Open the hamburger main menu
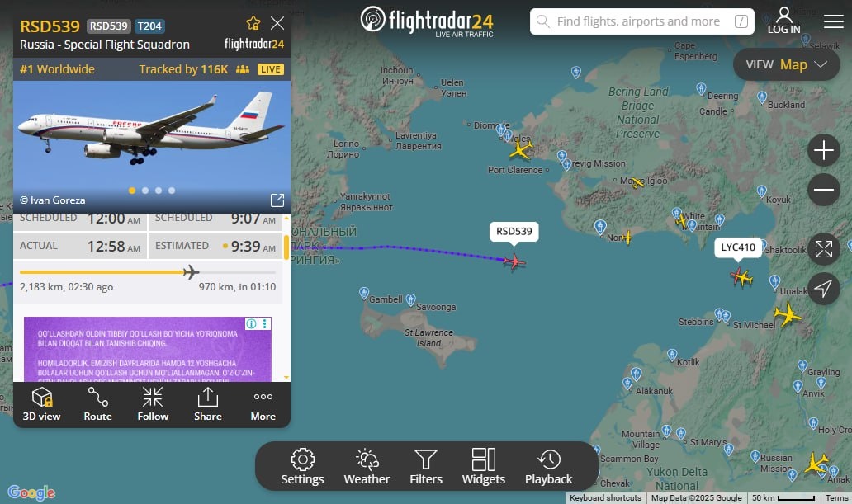This screenshot has width=852, height=504. click(x=834, y=21)
